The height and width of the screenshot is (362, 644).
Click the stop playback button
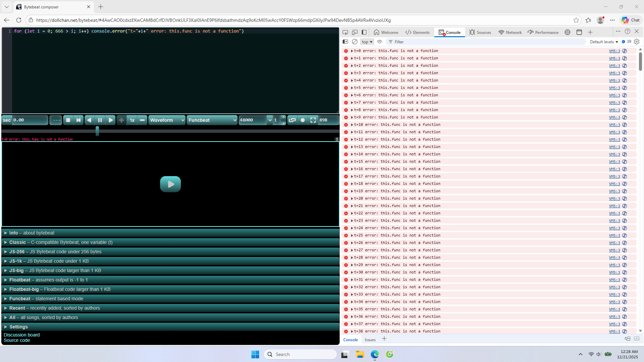68,120
